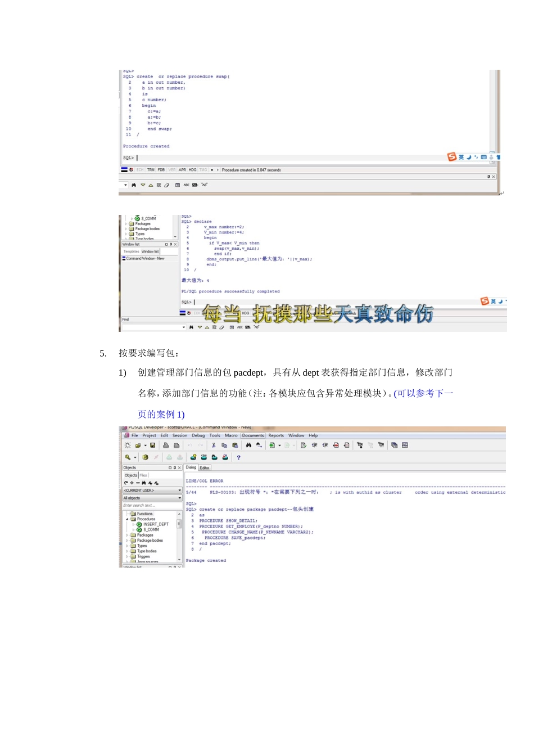
Task: Click the object tree vertical scrollbar
Action: (x=179, y=536)
